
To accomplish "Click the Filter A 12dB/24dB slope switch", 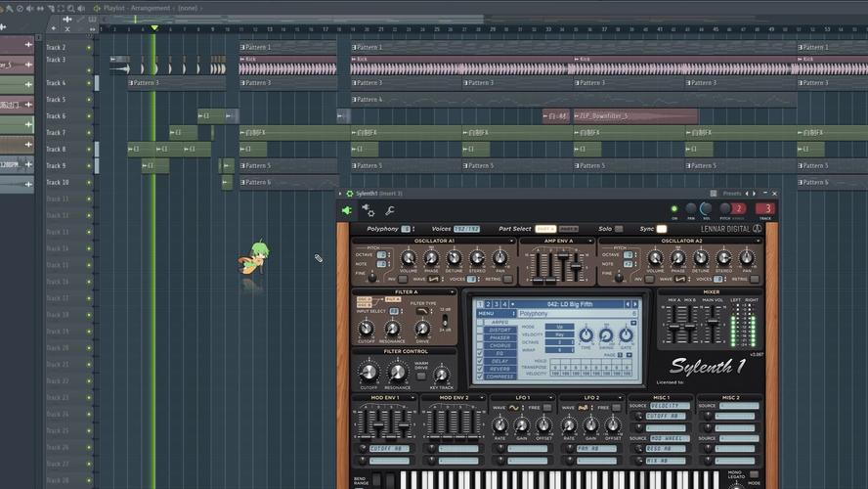I will [445, 320].
